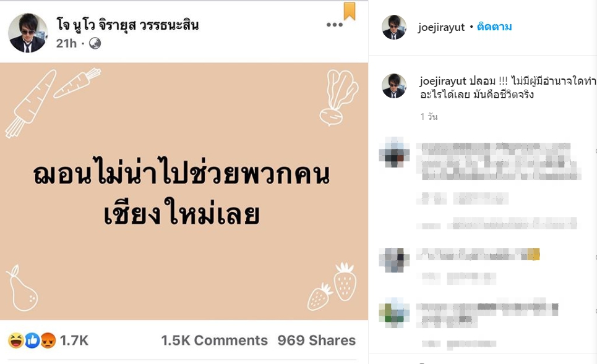Click the Angry reaction icon
This screenshot has height=364, width=597.
tap(48, 341)
